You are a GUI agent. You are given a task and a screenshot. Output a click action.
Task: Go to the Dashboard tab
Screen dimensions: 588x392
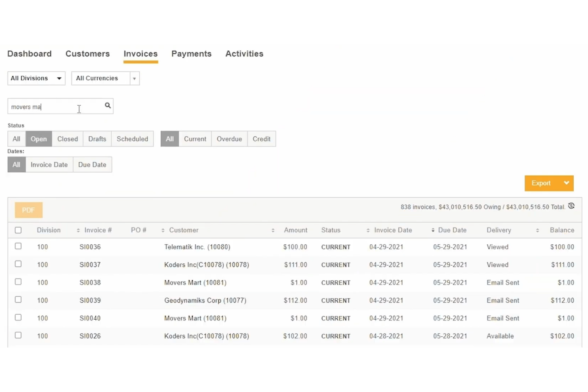pyautogui.click(x=29, y=54)
